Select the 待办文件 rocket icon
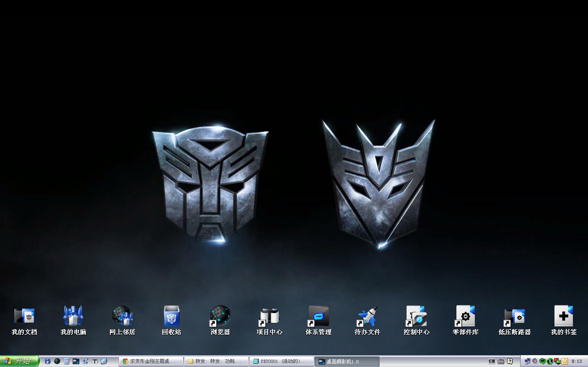The height and width of the screenshot is (367, 588). 367,316
